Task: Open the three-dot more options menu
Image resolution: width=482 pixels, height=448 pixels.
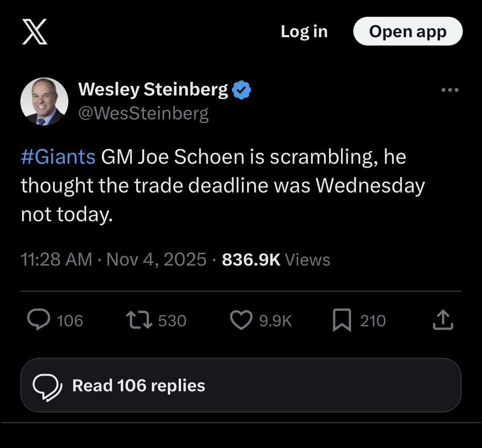Action: [450, 90]
